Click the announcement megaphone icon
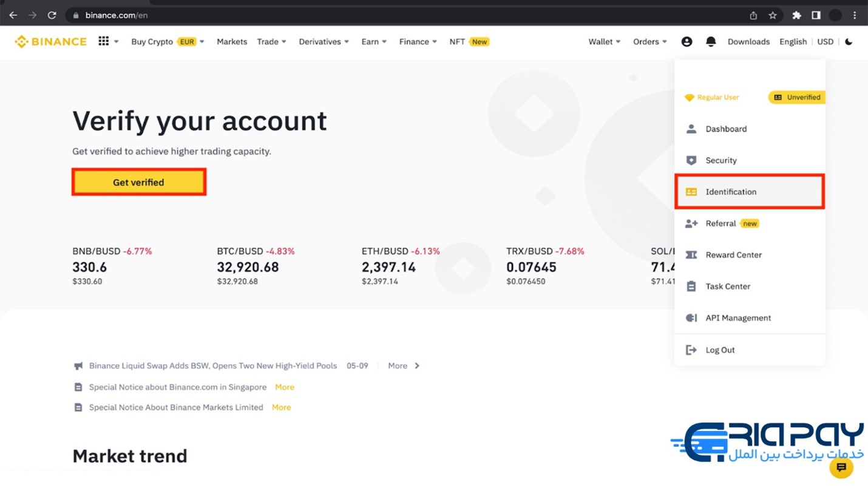 point(78,366)
